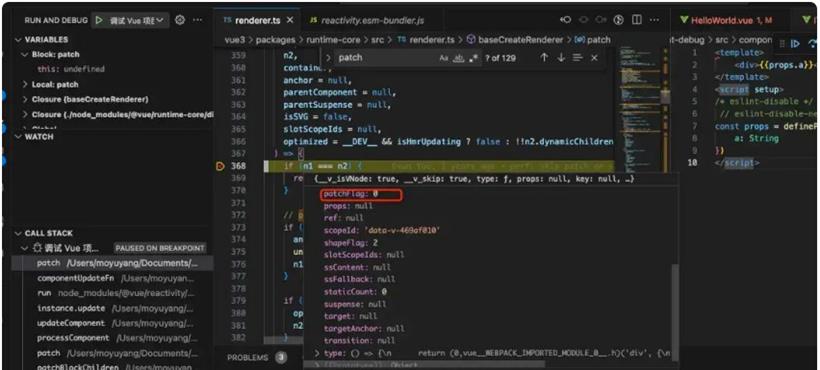Image resolution: width=820 pixels, height=370 pixels.
Task: Click patchFlag: 0 in the hover popup
Action: pos(350,194)
